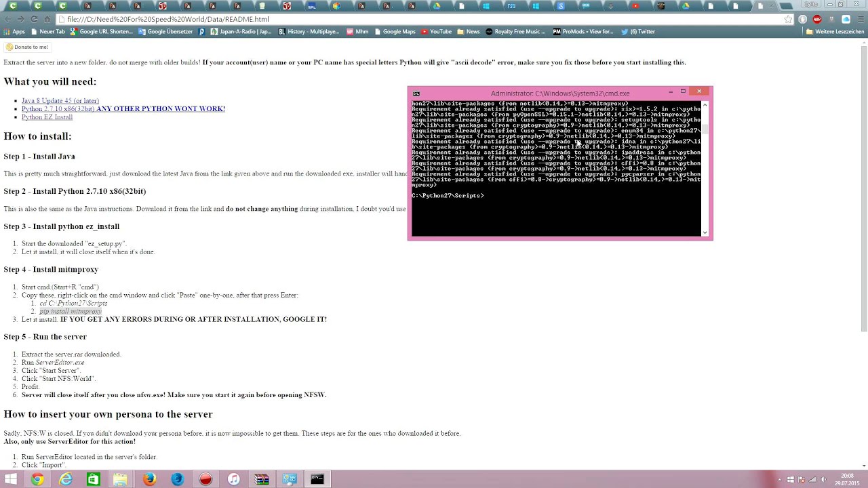868x488 pixels.
Task: Open the Python EZ Install link
Action: tap(47, 117)
